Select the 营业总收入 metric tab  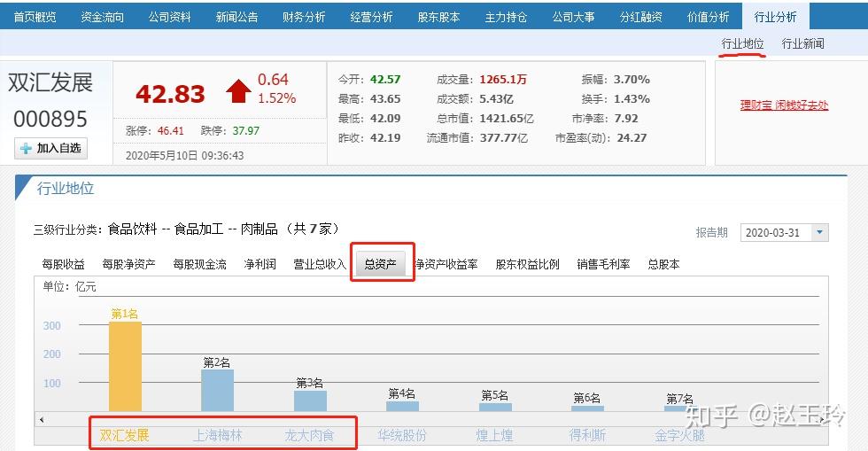pyautogui.click(x=320, y=264)
